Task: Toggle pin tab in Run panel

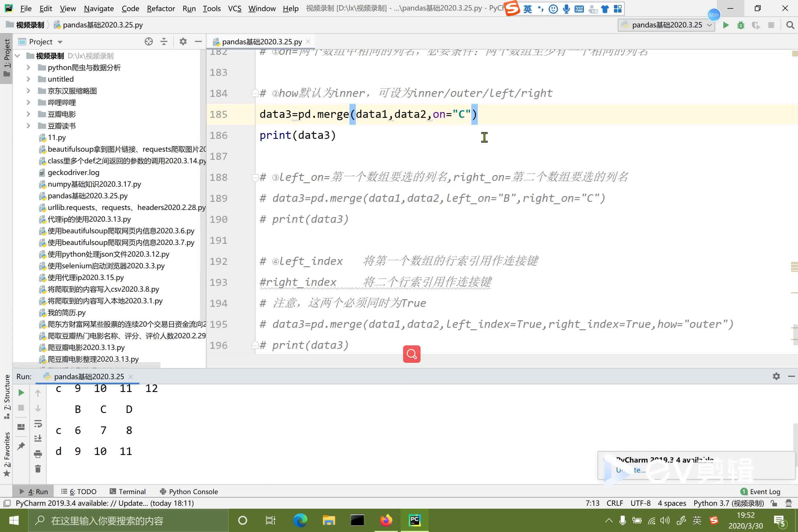Action: point(21,446)
